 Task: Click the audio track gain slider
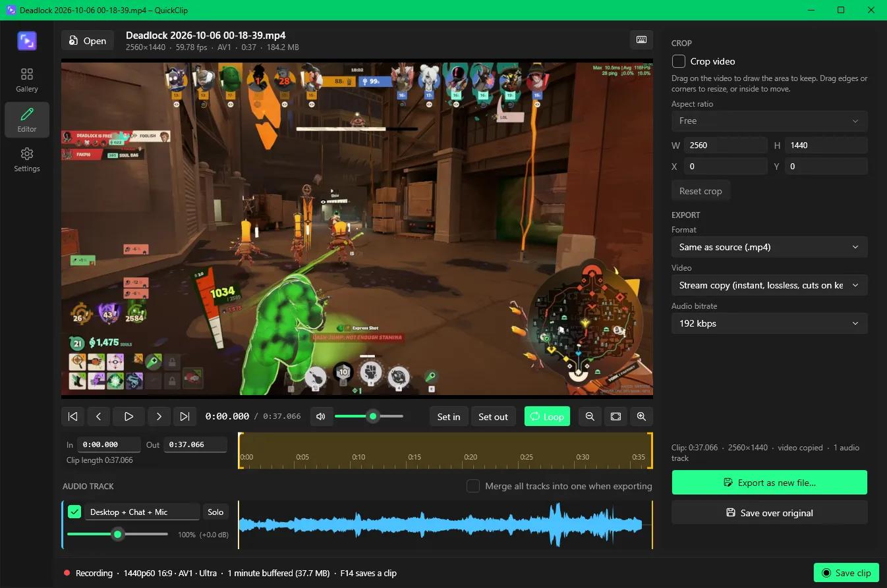[117, 534]
